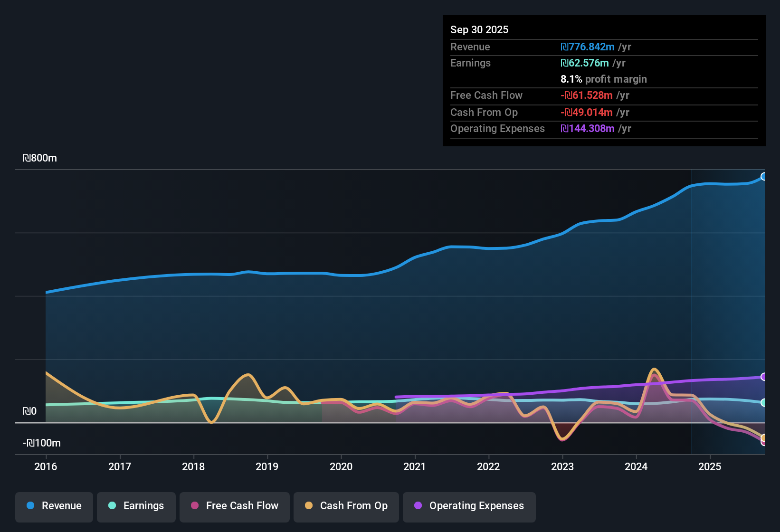Screen dimensions: 780x532
Task: Click the teal Earnings legend dot
Action: (x=112, y=506)
